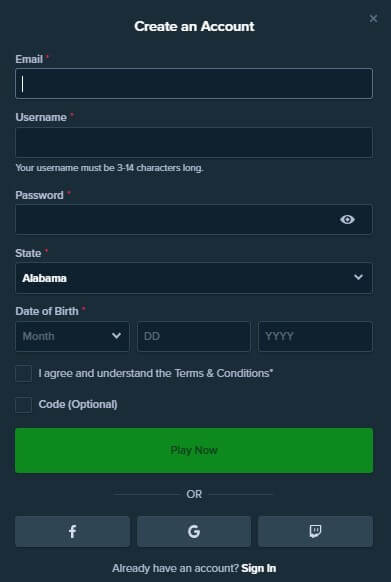The width and height of the screenshot is (391, 582).
Task: Sign up with the Twitch icon button
Action: point(315,531)
